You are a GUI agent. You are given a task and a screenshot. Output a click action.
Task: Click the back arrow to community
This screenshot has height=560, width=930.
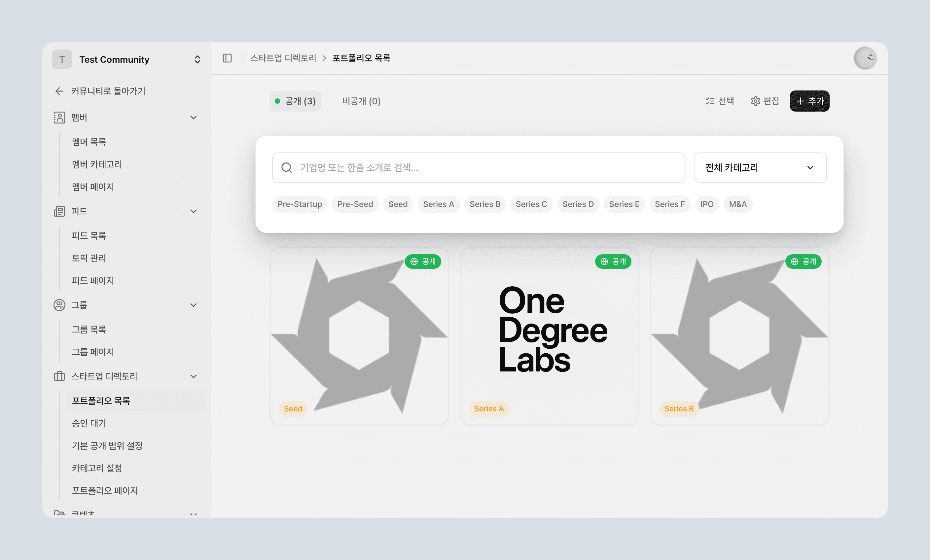(59, 91)
